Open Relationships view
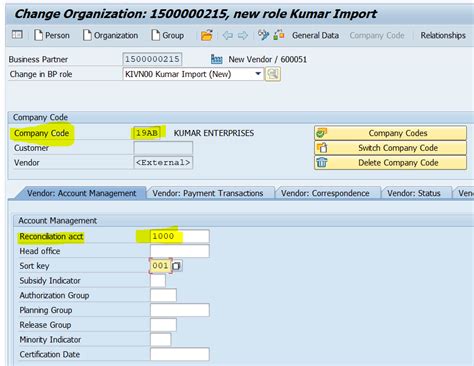Screen dimensions: 474x366 pos(443,35)
